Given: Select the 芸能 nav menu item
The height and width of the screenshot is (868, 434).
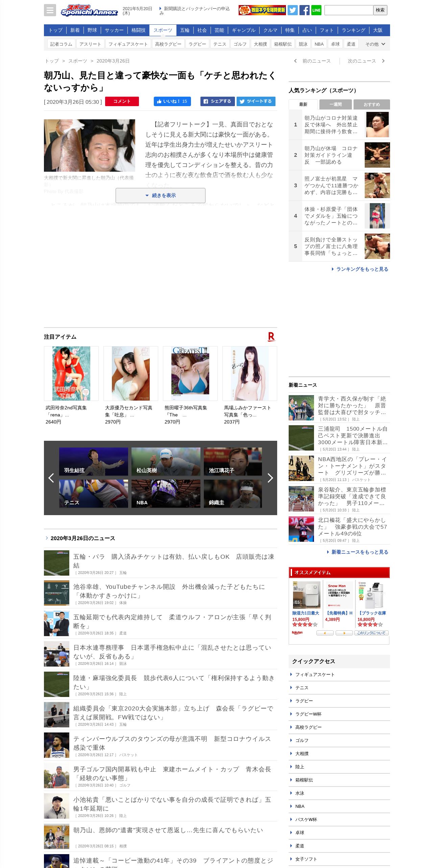Looking at the screenshot, I should [x=219, y=30].
